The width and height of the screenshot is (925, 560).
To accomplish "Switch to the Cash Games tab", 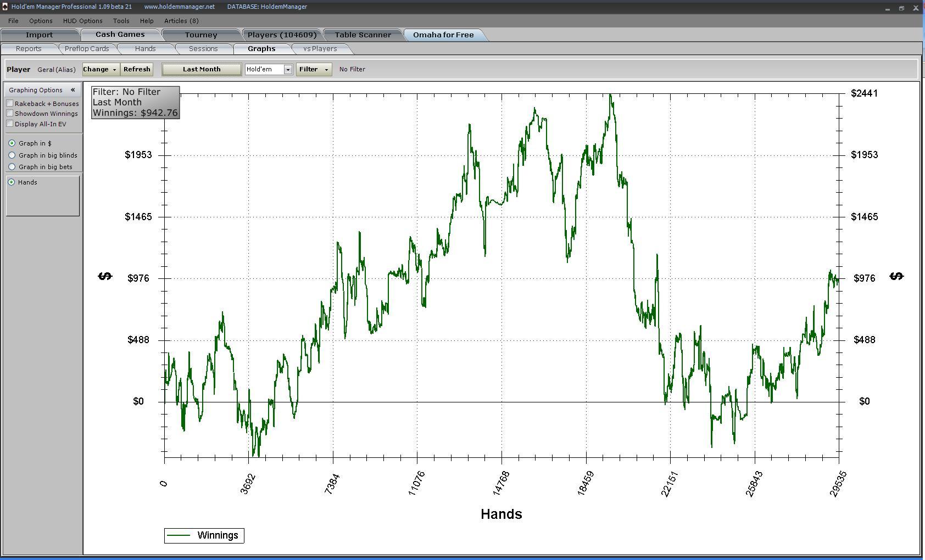I will [120, 34].
